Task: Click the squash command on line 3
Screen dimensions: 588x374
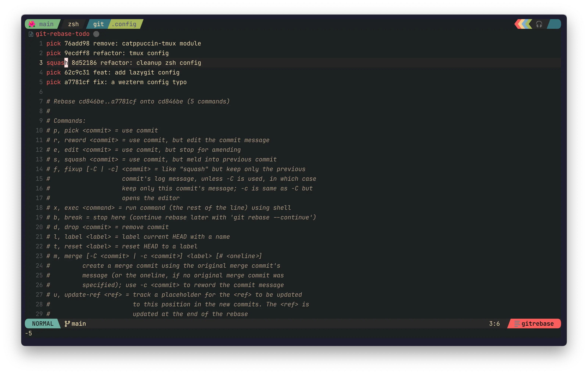Action: [x=57, y=63]
